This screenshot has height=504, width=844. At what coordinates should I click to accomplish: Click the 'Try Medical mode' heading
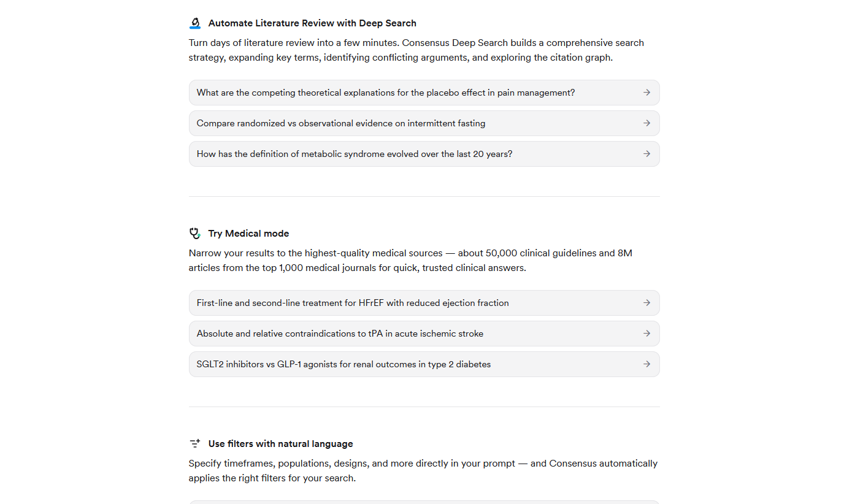coord(248,234)
